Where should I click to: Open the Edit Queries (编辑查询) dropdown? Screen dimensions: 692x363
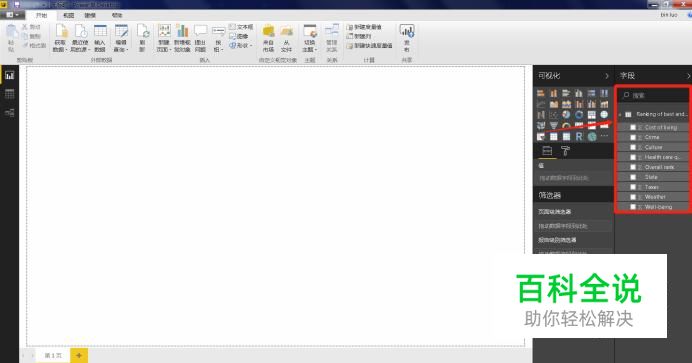(121, 49)
